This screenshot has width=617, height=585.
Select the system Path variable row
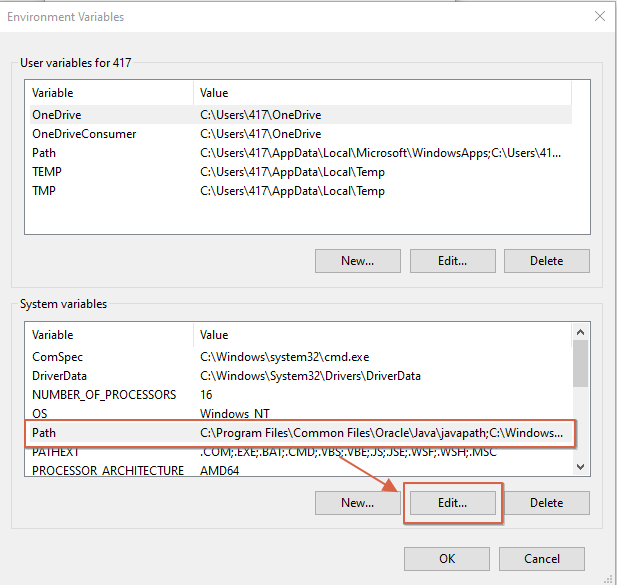pyautogui.click(x=44, y=433)
